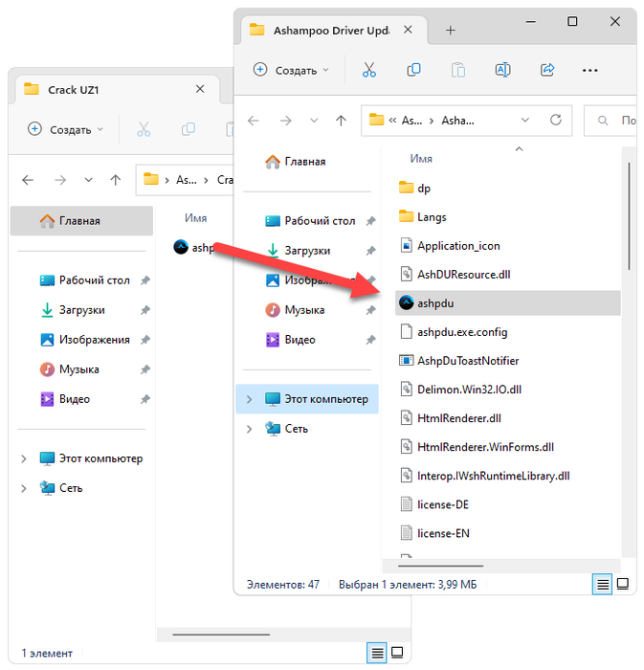Click Copy icon in Crack UZ1 window toolbar
644x670 pixels.
[189, 129]
